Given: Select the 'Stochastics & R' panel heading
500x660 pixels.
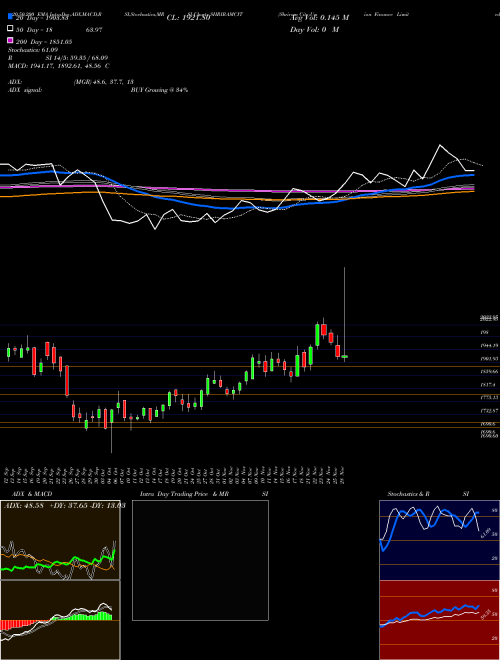Looking at the screenshot, I should coord(408,494).
